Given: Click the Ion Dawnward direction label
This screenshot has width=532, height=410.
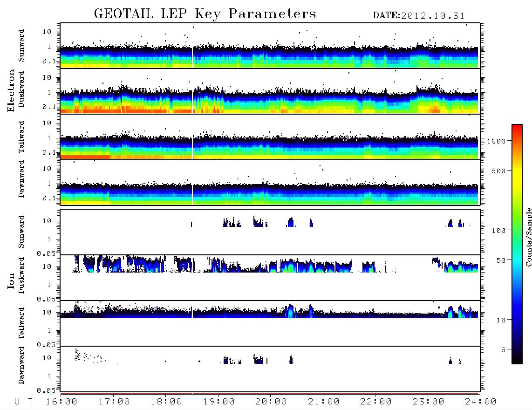Looking at the screenshot, I should 21,365.
